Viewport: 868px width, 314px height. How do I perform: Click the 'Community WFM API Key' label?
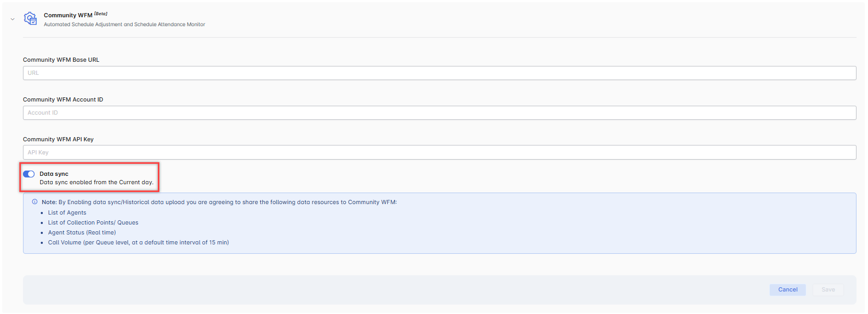tap(59, 140)
